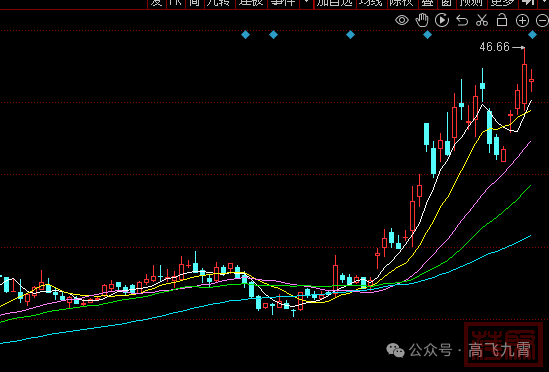This screenshot has width=549, height=372.
Task: Click the undo arrow icon
Action: pos(462,21)
